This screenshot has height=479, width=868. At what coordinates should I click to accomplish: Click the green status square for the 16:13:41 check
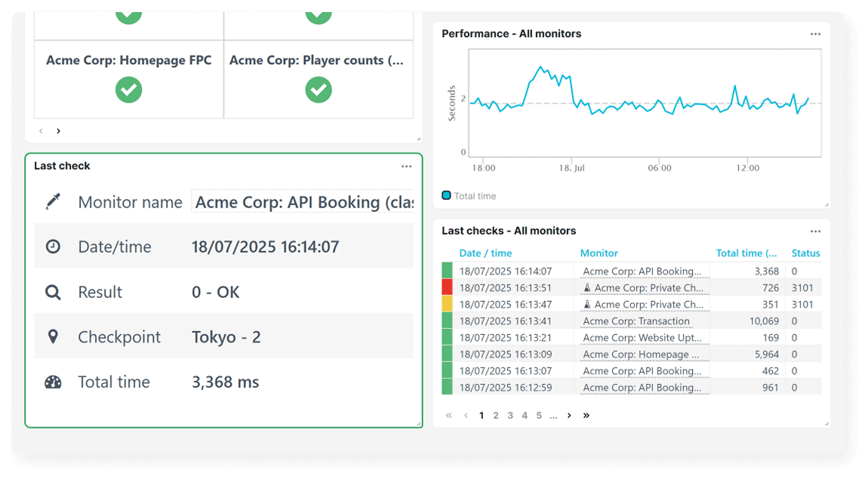click(x=448, y=321)
